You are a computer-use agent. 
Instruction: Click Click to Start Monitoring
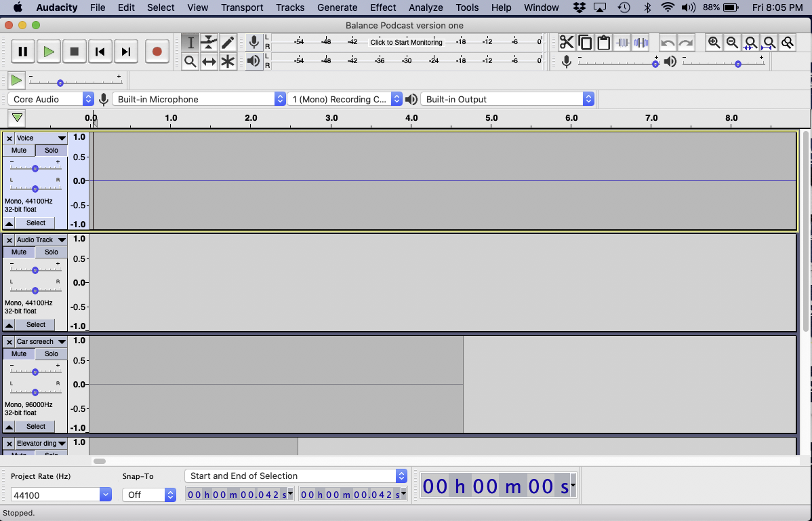[x=407, y=43]
